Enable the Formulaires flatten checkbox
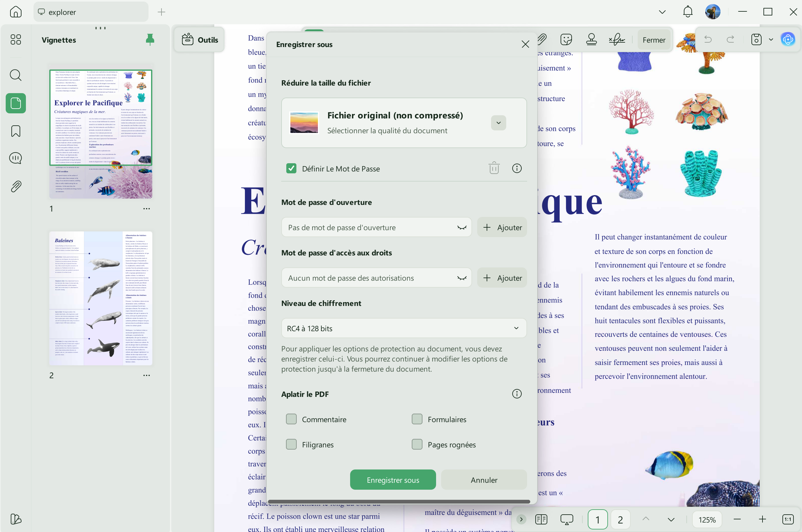802x532 pixels. point(417,419)
